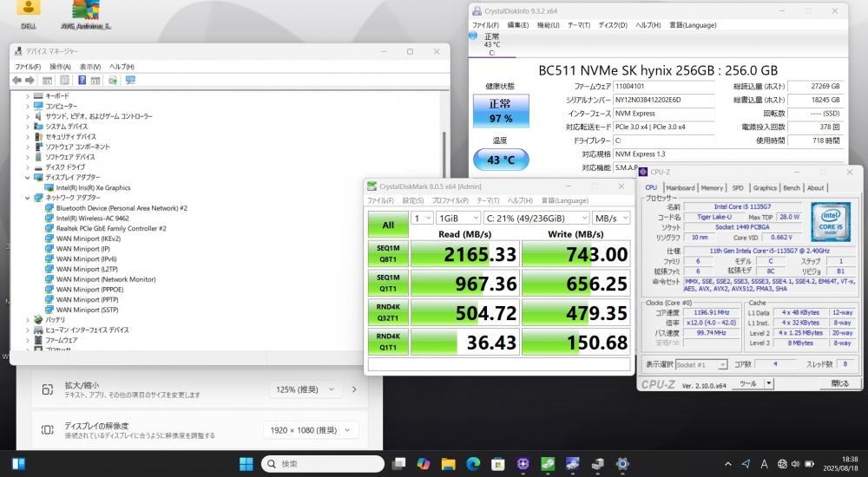Click the volume speaker tray icon
The width and height of the screenshot is (868, 477).
795,464
